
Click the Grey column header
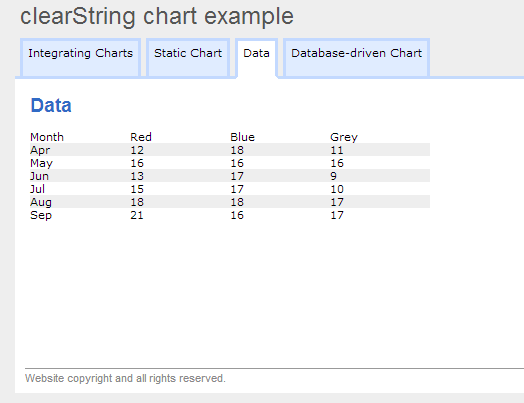pos(344,137)
